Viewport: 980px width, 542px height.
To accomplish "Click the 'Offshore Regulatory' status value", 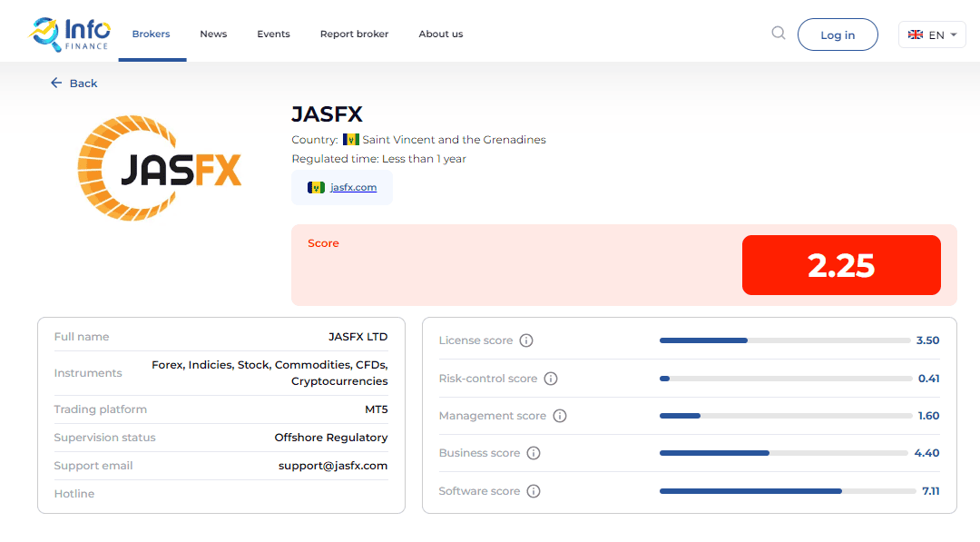I will point(331,438).
